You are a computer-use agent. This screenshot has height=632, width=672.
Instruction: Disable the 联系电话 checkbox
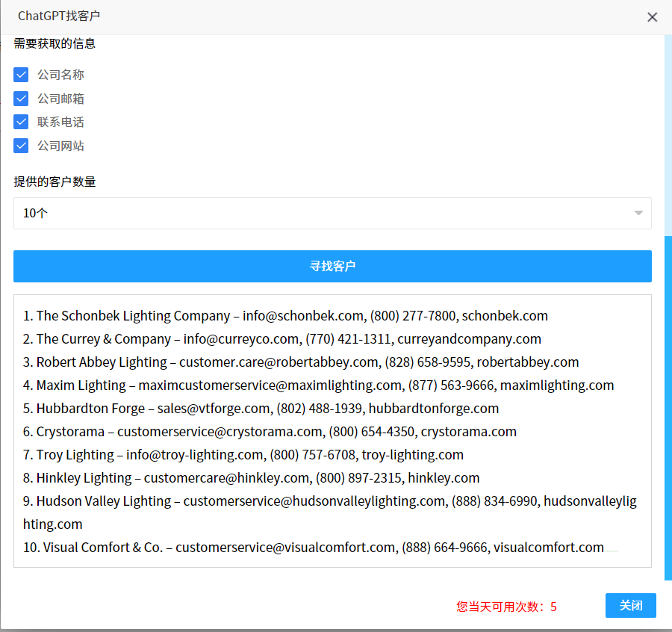tap(21, 122)
